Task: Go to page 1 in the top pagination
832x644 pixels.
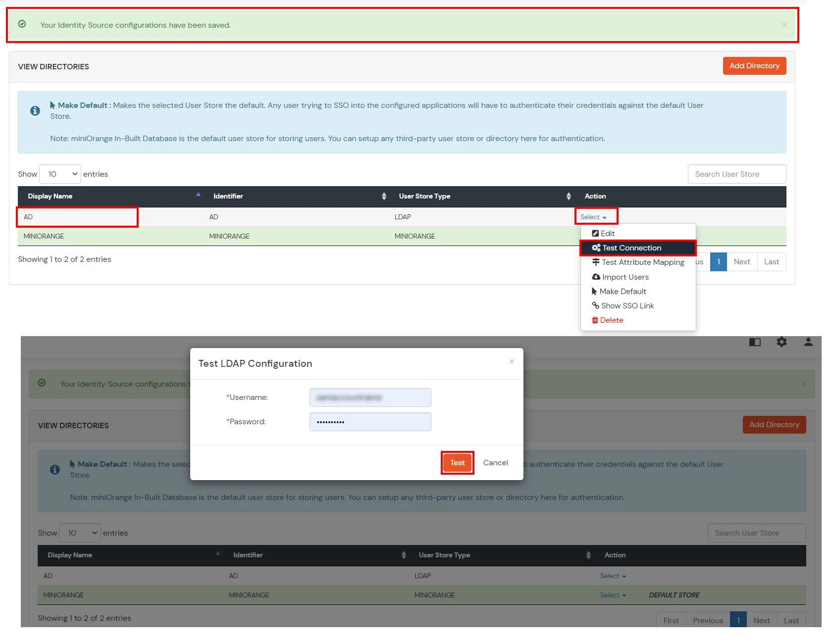Action: pos(719,262)
